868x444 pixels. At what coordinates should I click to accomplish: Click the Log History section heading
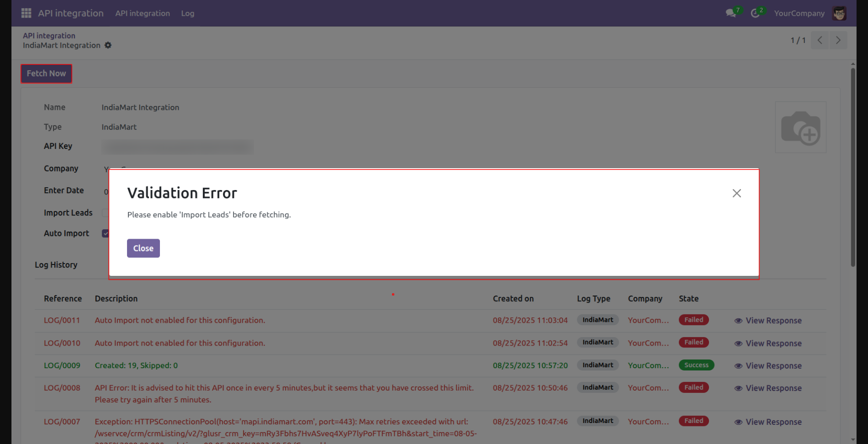(x=56, y=265)
